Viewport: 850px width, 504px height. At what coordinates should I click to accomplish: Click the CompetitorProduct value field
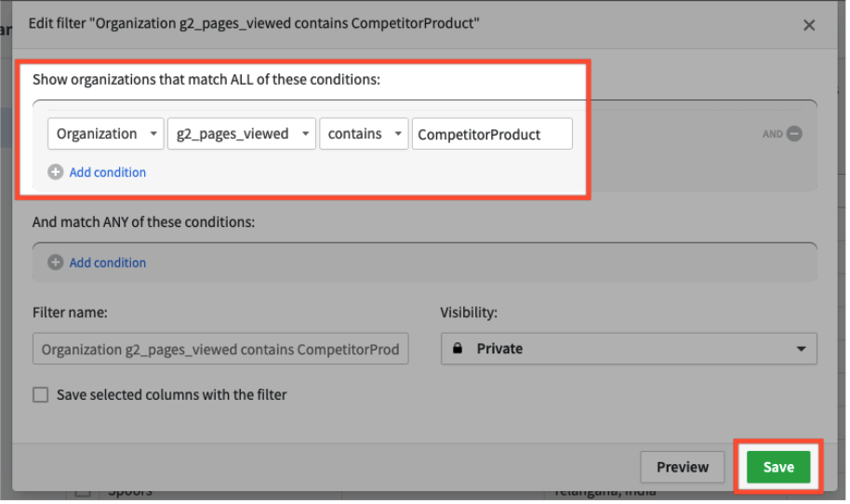click(x=492, y=134)
